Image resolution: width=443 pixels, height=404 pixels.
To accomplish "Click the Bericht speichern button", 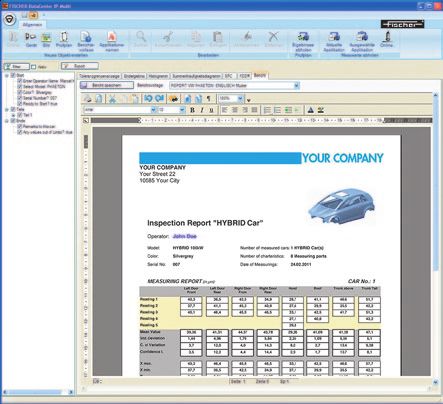I will pyautogui.click(x=107, y=86).
